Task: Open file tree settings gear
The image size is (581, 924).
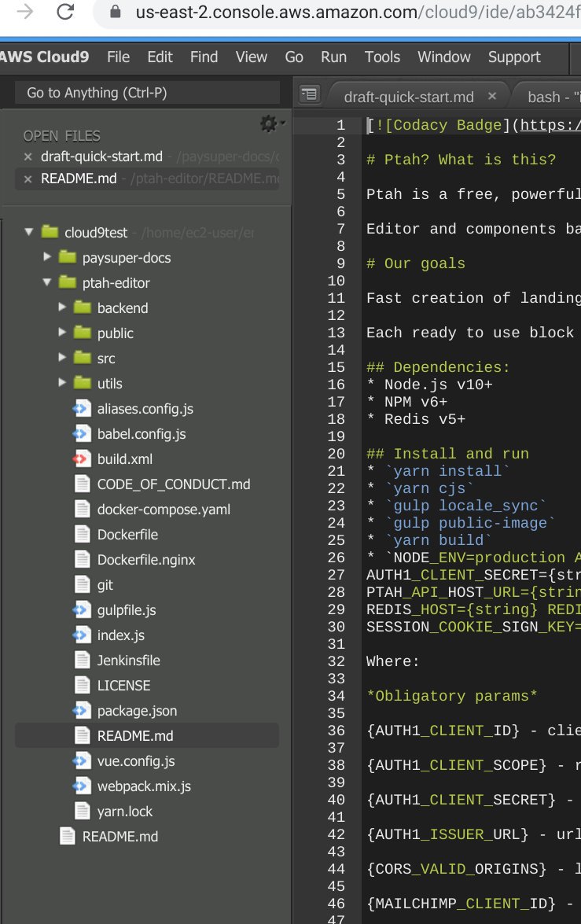Action: pos(270,123)
